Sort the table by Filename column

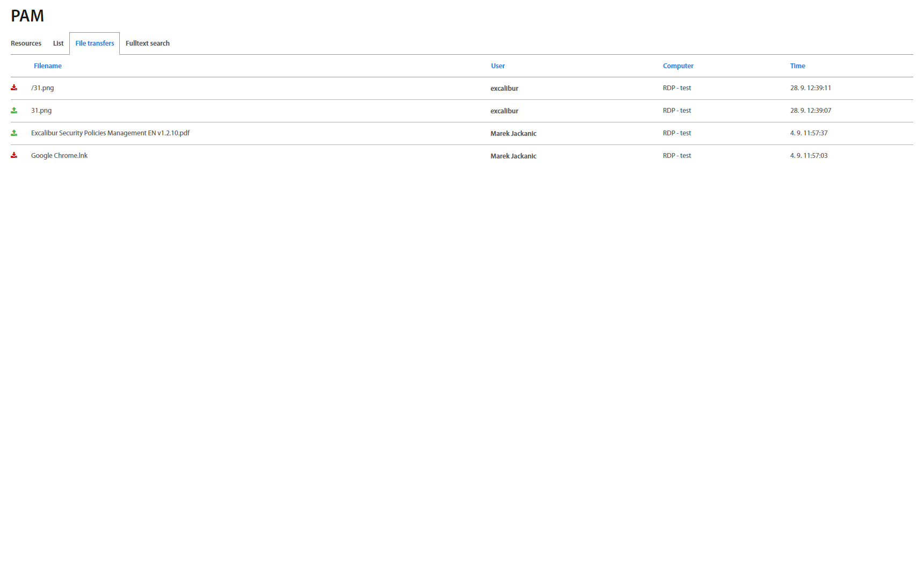pyautogui.click(x=48, y=66)
